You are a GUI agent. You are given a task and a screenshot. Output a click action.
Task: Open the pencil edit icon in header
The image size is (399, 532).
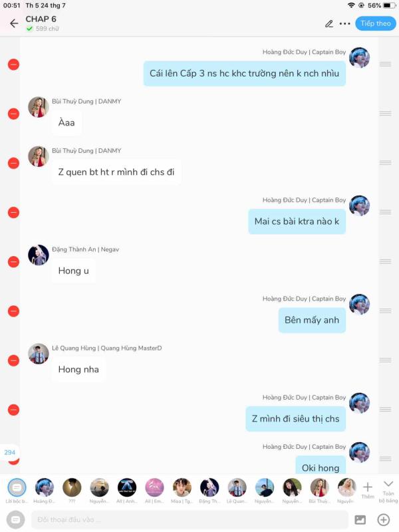(329, 23)
